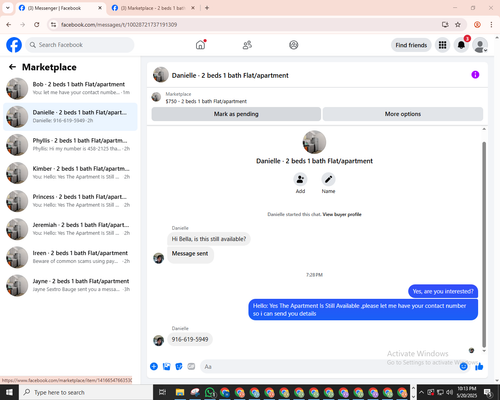Screen dimensions: 500x400
Task: Open the Notifications bell
Action: click(461, 45)
